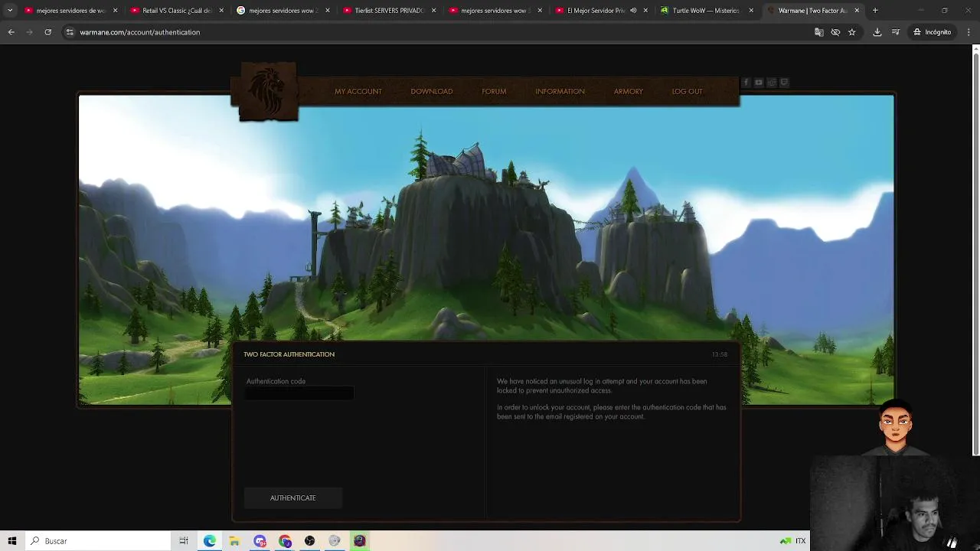This screenshot has width=980, height=551.
Task: Open OBS Studio from taskbar
Action: coord(309,541)
